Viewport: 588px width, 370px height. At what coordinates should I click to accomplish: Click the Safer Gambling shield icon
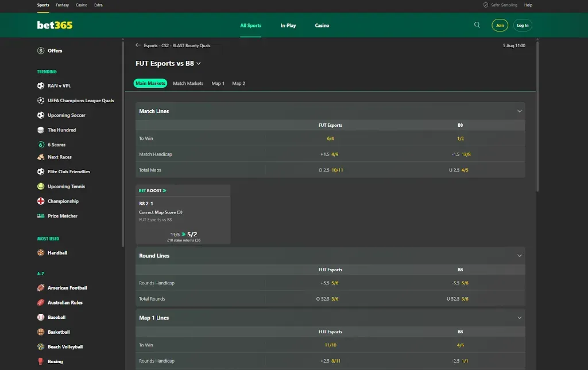[486, 5]
